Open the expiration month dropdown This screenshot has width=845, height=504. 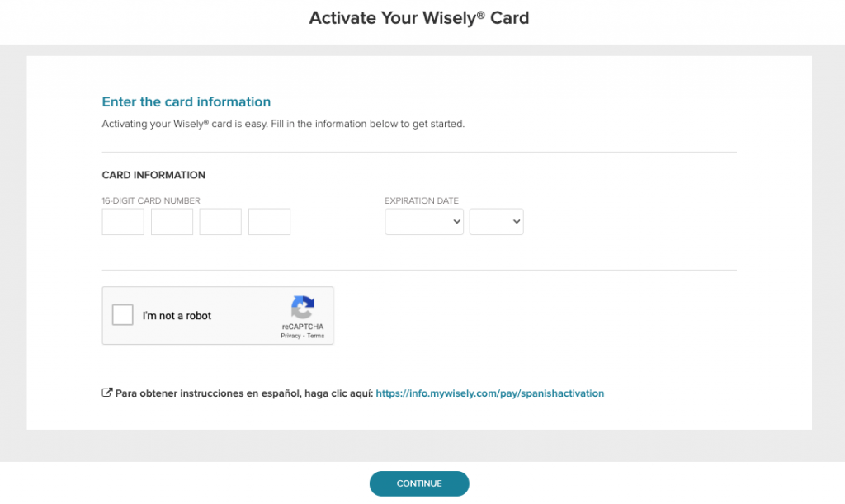(x=423, y=221)
